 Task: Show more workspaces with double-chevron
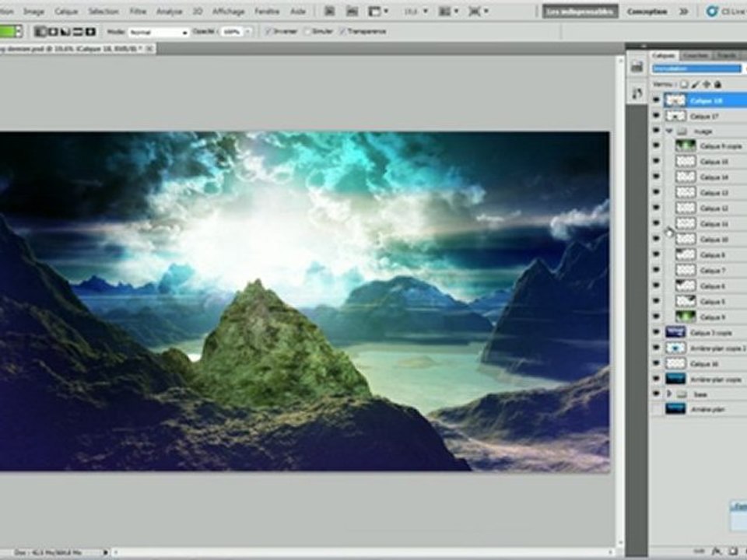click(x=684, y=12)
